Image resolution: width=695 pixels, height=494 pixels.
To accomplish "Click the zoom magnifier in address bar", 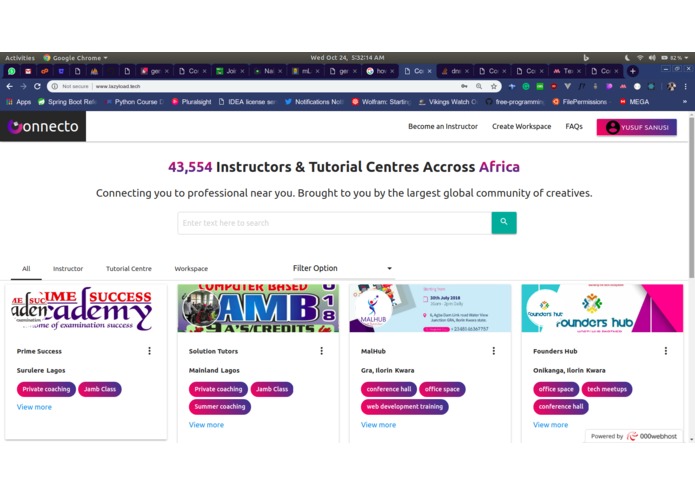I will pyautogui.click(x=479, y=86).
